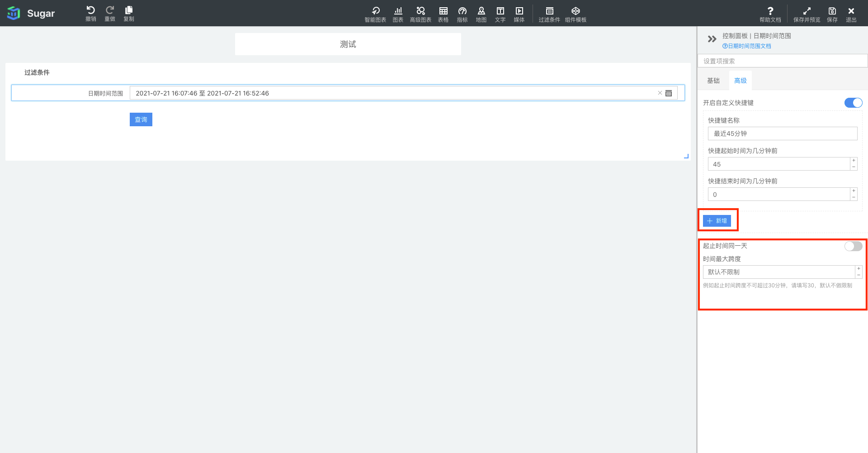Viewport: 868px width, 453px height.
Task: Click the Redo (重做) icon
Action: (x=110, y=11)
